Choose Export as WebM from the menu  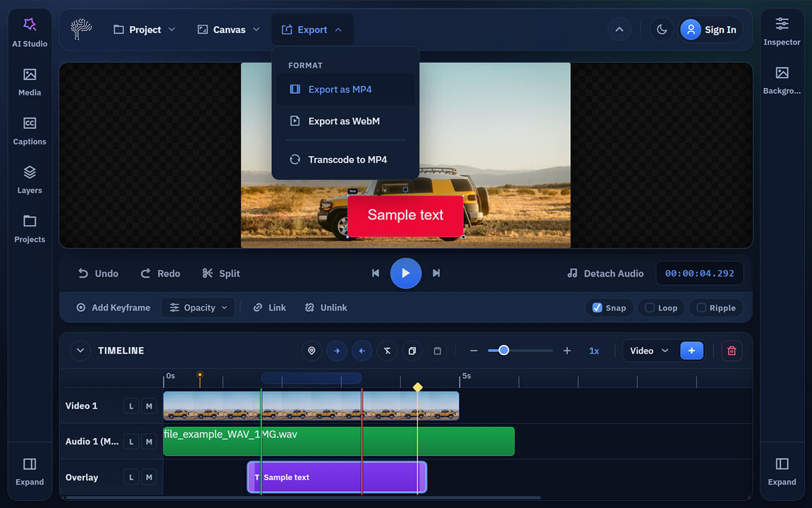345,121
